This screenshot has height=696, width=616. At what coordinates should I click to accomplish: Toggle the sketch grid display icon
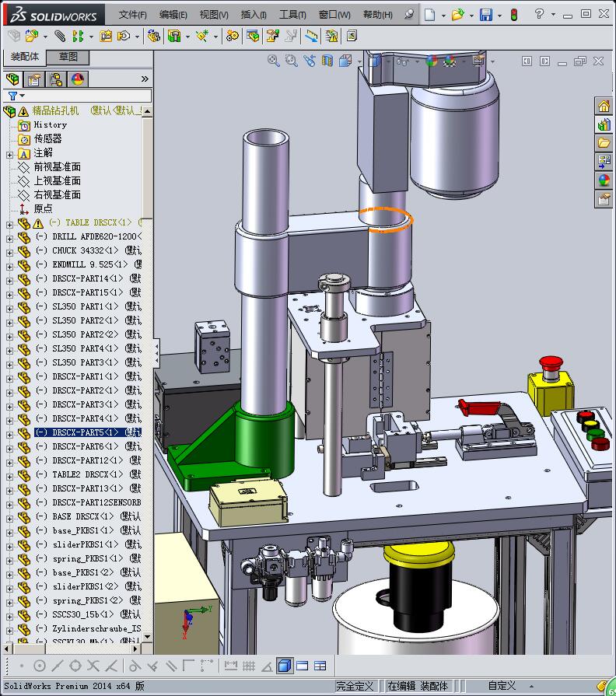pyautogui.click(x=249, y=666)
